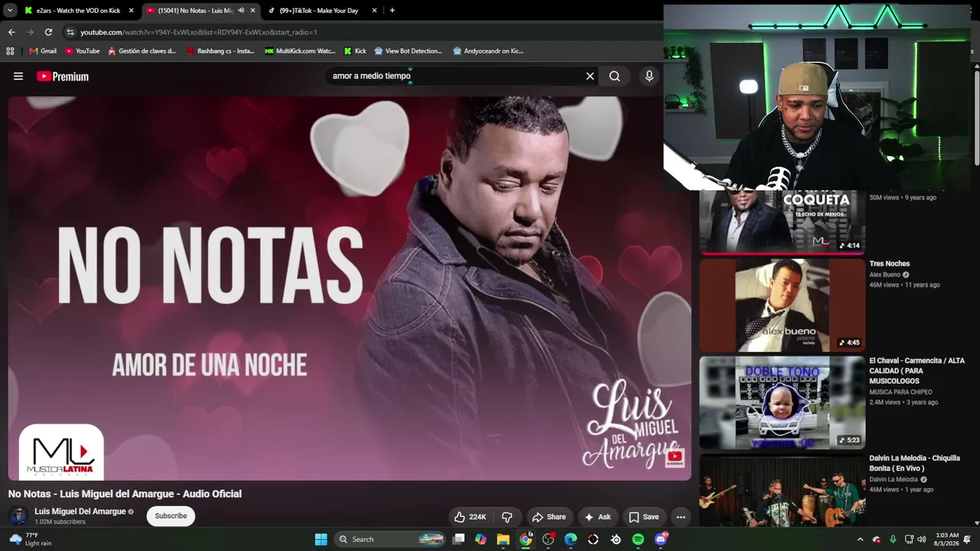The height and width of the screenshot is (551, 980).
Task: View site information icon in address bar
Action: tap(70, 32)
